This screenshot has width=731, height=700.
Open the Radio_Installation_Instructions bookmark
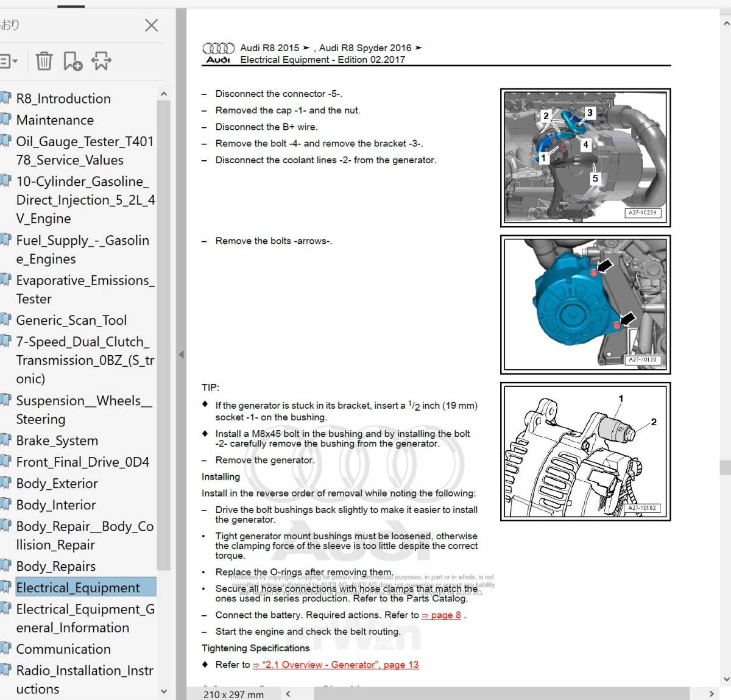(85, 680)
